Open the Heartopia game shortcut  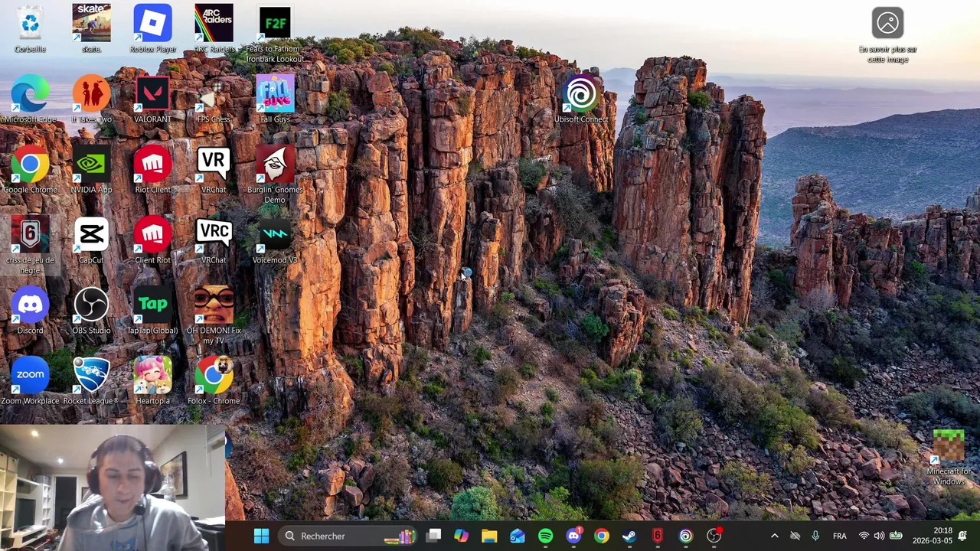point(152,381)
